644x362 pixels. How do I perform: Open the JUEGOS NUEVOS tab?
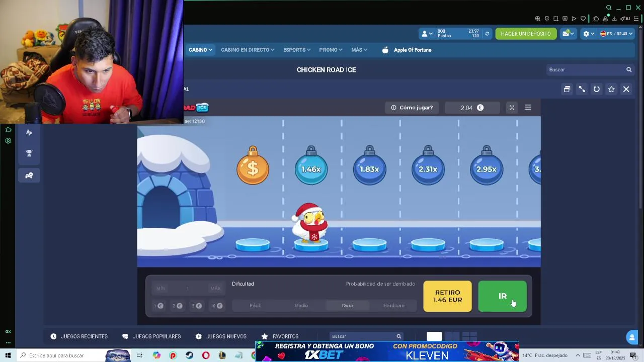tap(221, 336)
